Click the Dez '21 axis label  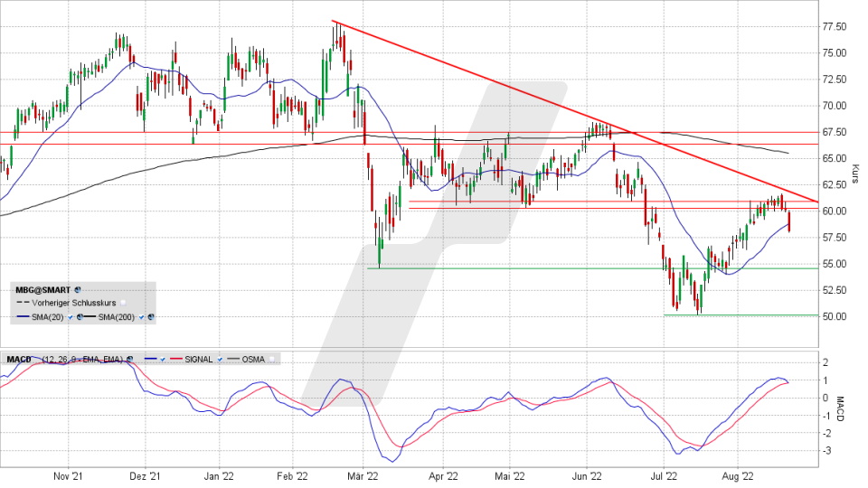145,476
